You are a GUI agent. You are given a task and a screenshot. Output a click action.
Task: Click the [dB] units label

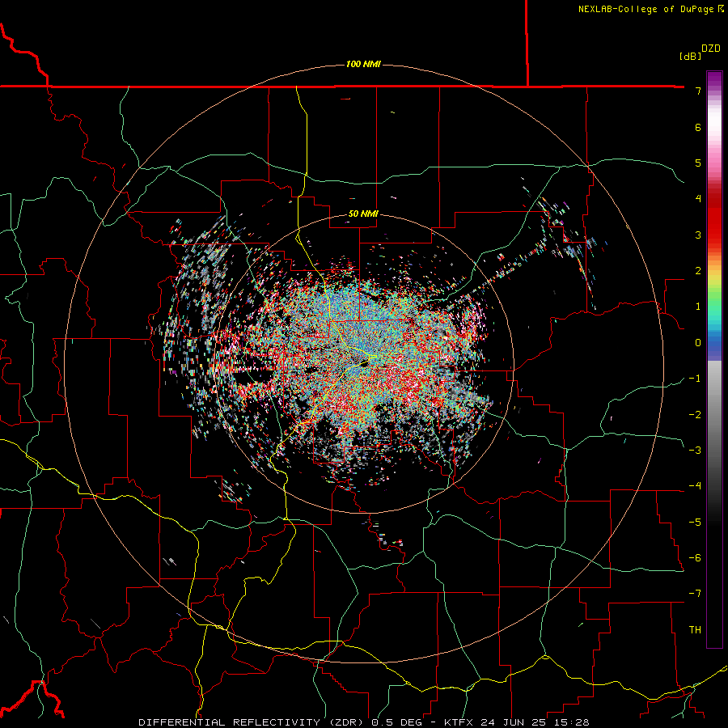click(x=691, y=56)
